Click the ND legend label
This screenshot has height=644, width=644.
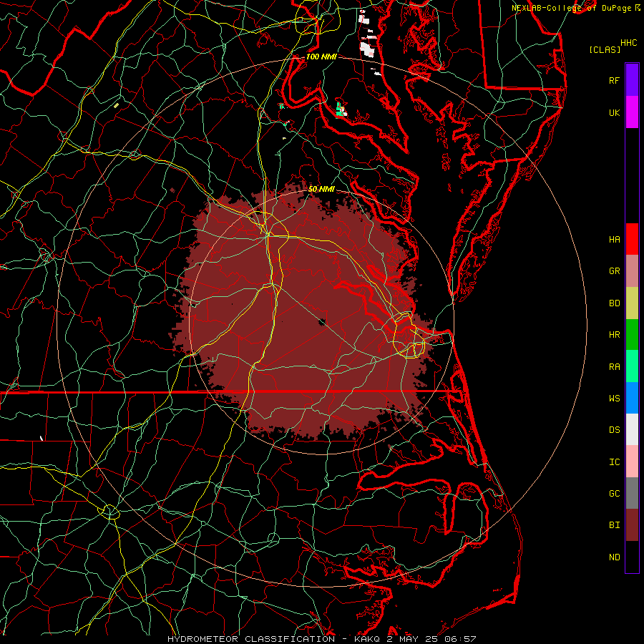(614, 557)
